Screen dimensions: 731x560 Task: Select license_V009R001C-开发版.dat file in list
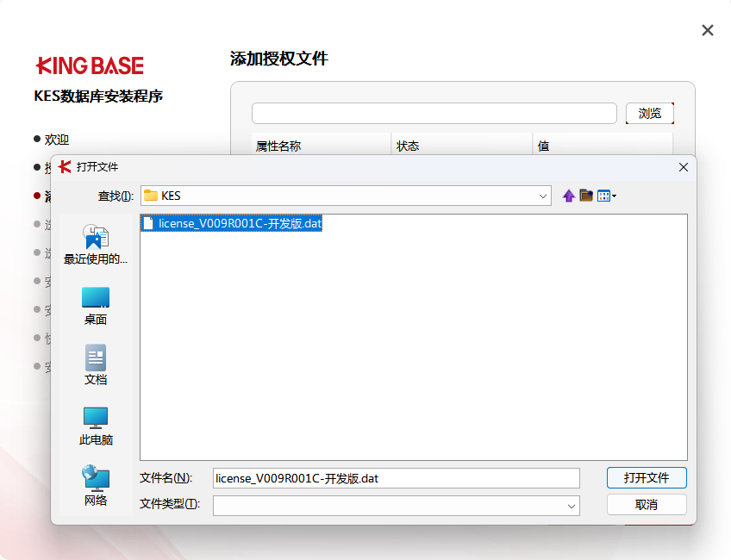tap(232, 224)
